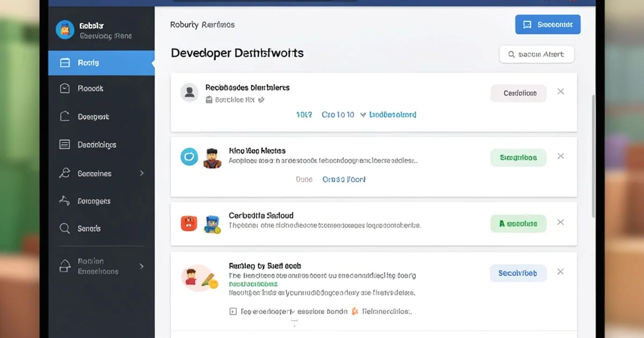Viewport: 644px width, 338px height.
Task: Click the blue Seoconidt button
Action: 547,25
